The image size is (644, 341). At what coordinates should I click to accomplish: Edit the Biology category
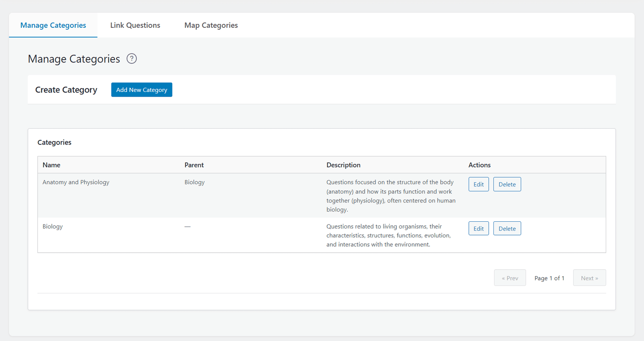[x=479, y=229]
